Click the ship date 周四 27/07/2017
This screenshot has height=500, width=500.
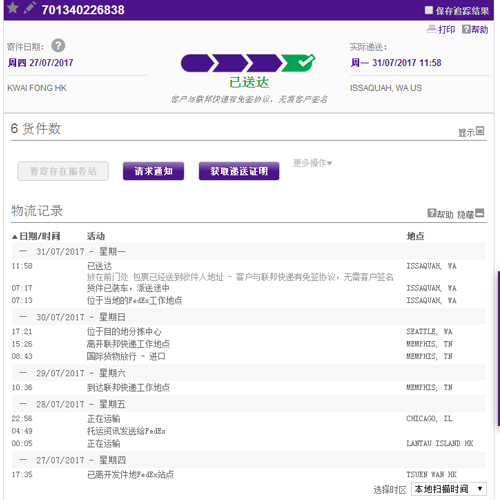pos(40,63)
